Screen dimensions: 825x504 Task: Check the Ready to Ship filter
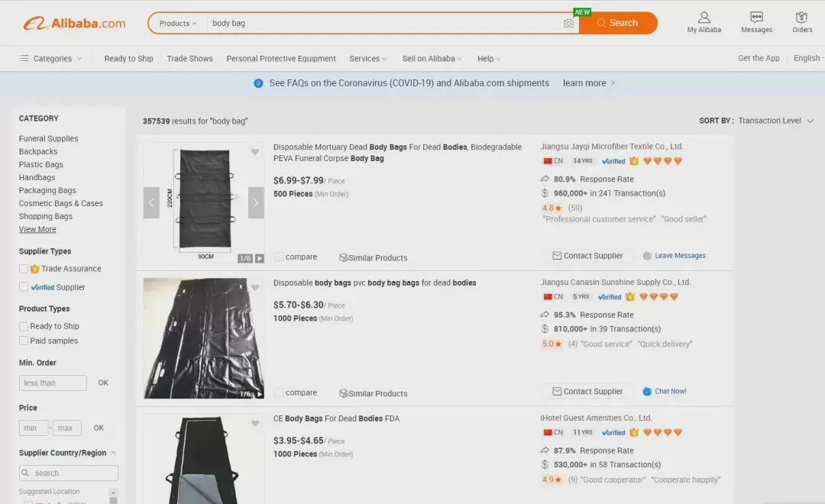pos(23,326)
